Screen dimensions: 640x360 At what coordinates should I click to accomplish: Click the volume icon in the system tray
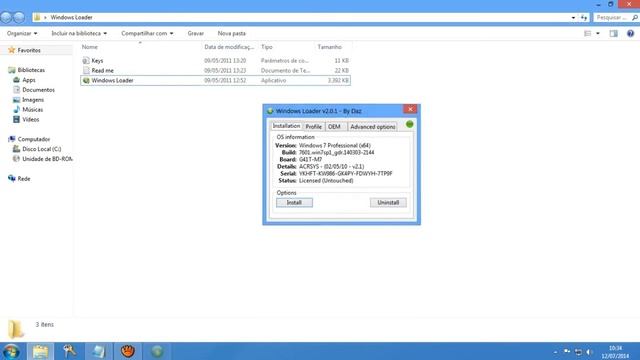coord(589,352)
